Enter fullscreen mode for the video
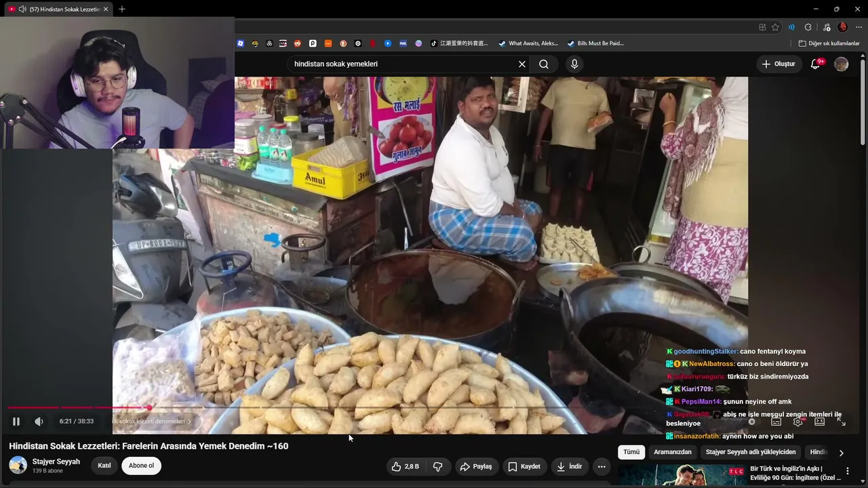This screenshot has width=868, height=488. click(841, 422)
